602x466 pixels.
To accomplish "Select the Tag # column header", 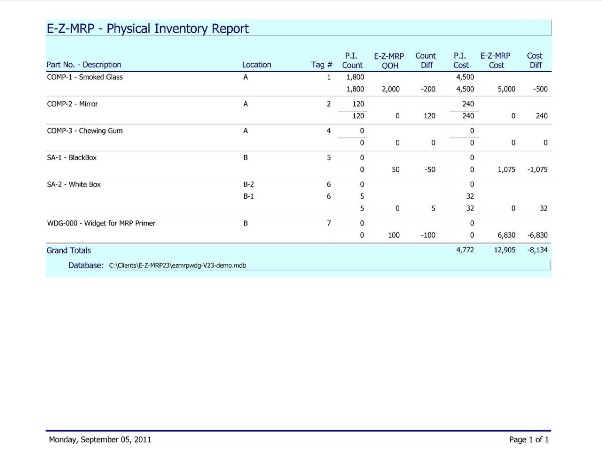I will 321,65.
